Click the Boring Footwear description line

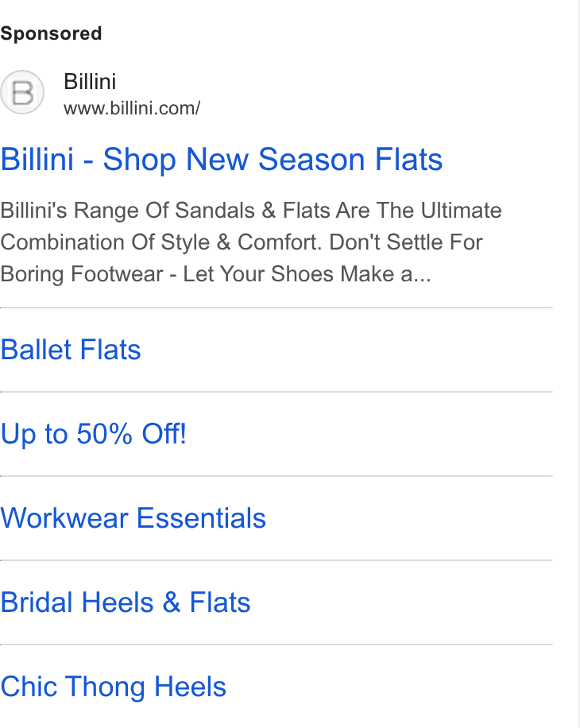pyautogui.click(x=216, y=274)
